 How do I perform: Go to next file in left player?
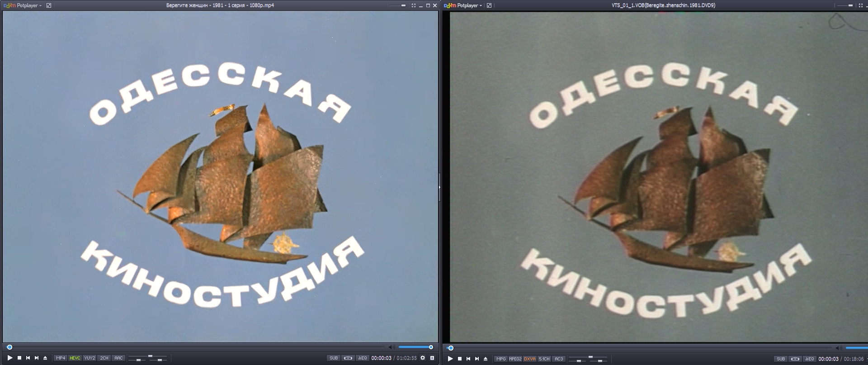(x=37, y=358)
